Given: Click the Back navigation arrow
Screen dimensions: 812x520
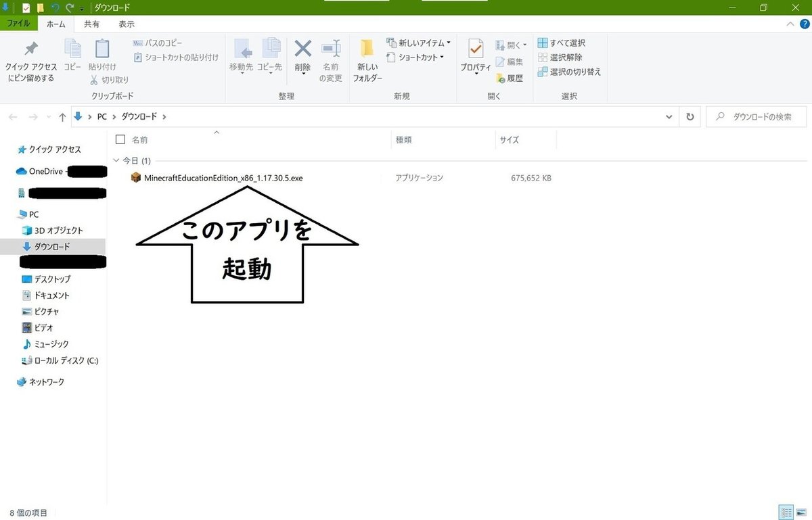Looking at the screenshot, I should (12, 117).
